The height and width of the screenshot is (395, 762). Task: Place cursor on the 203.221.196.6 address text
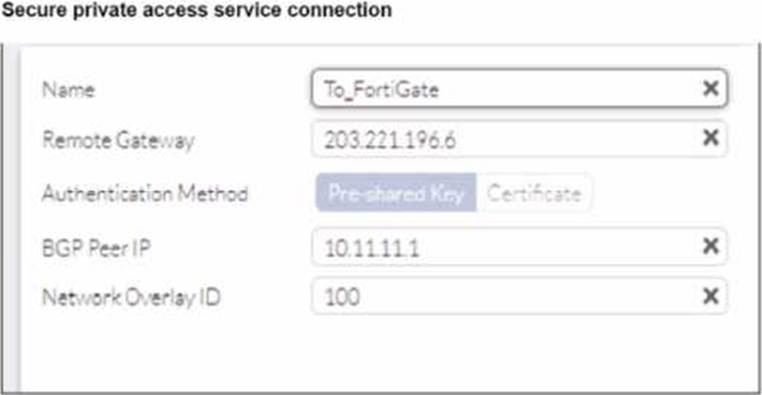[x=390, y=140]
